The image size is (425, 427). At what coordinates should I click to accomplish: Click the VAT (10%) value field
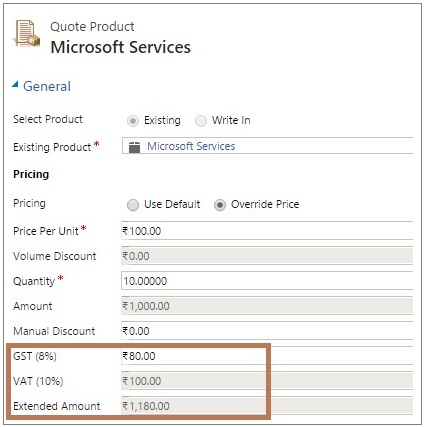(267, 381)
